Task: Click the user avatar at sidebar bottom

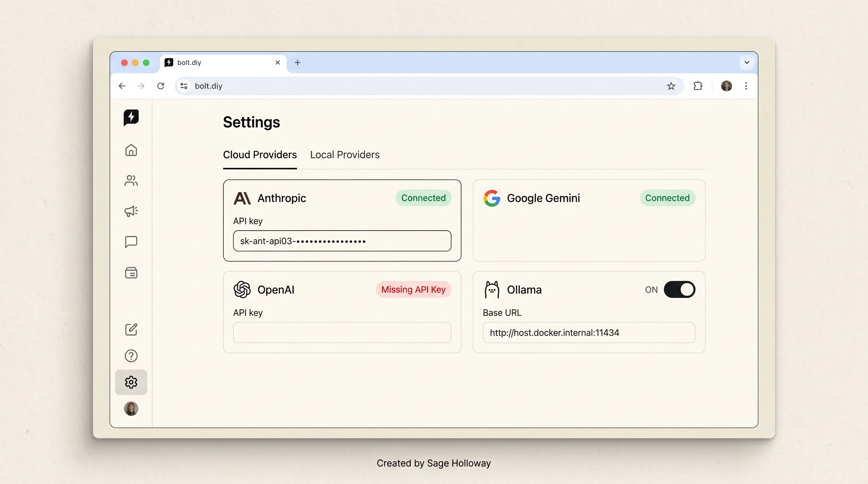Action: click(131, 409)
